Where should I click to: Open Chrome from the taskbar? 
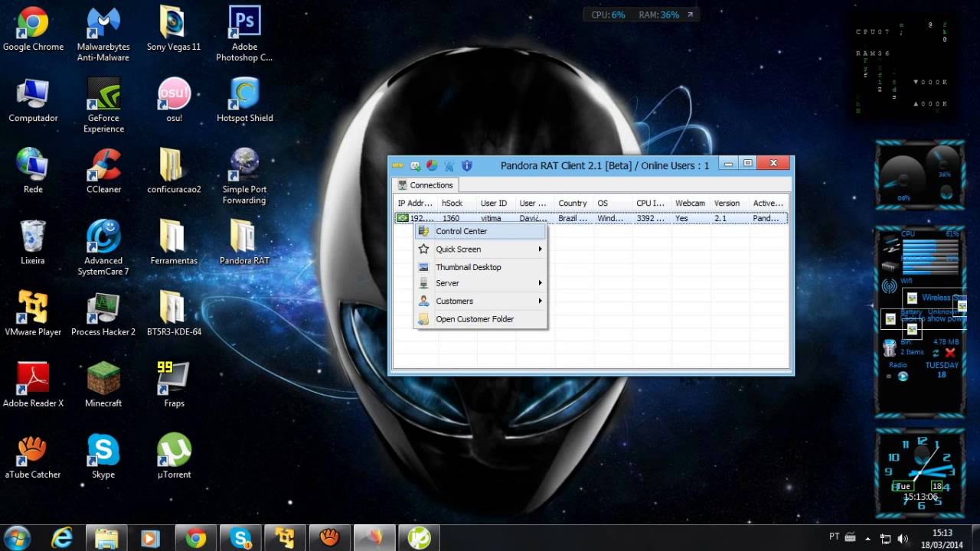[x=195, y=538]
